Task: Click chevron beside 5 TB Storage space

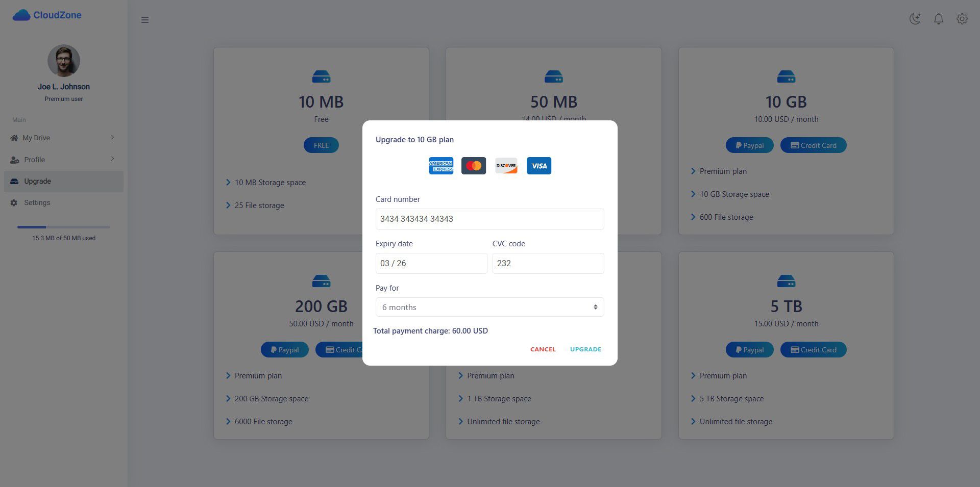Action: [x=693, y=399]
